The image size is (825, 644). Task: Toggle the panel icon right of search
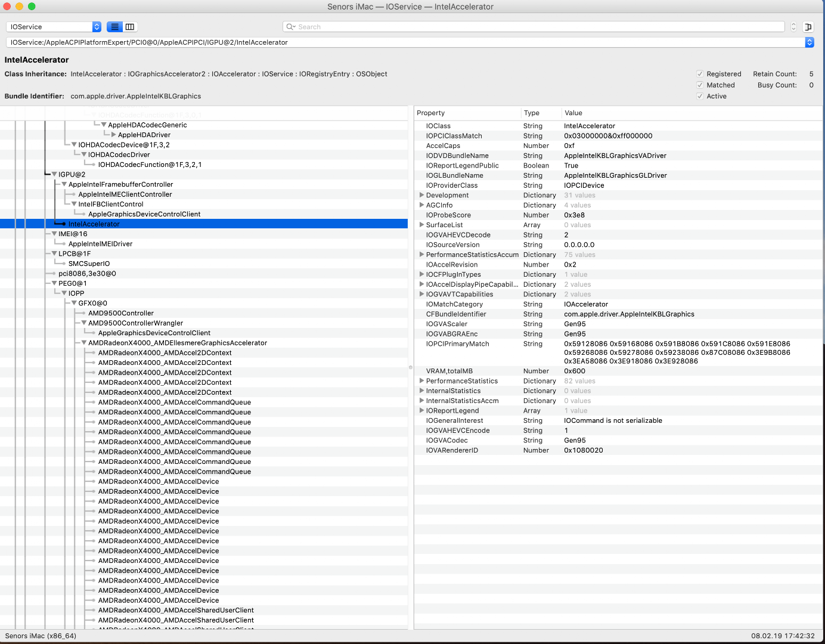pyautogui.click(x=808, y=27)
